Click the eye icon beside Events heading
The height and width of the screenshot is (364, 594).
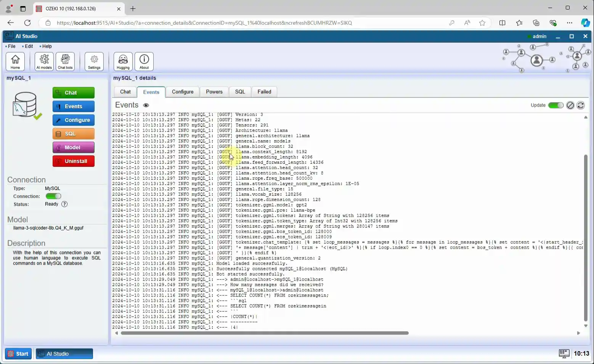[146, 105]
